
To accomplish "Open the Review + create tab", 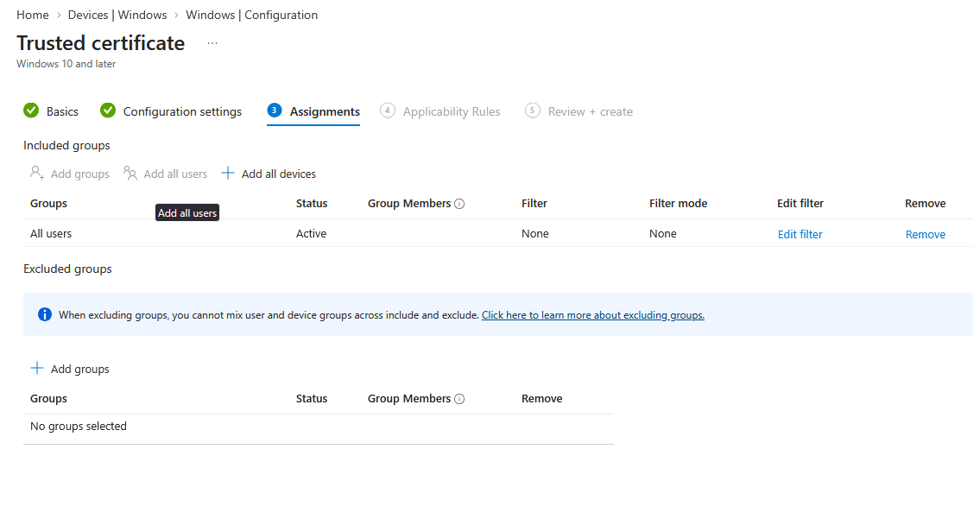I will click(x=591, y=111).
